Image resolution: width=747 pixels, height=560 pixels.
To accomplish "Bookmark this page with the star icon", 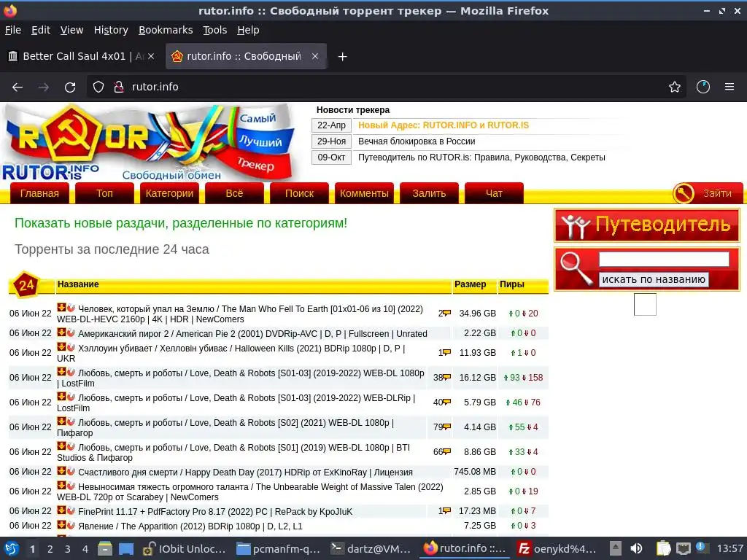I will (x=675, y=87).
